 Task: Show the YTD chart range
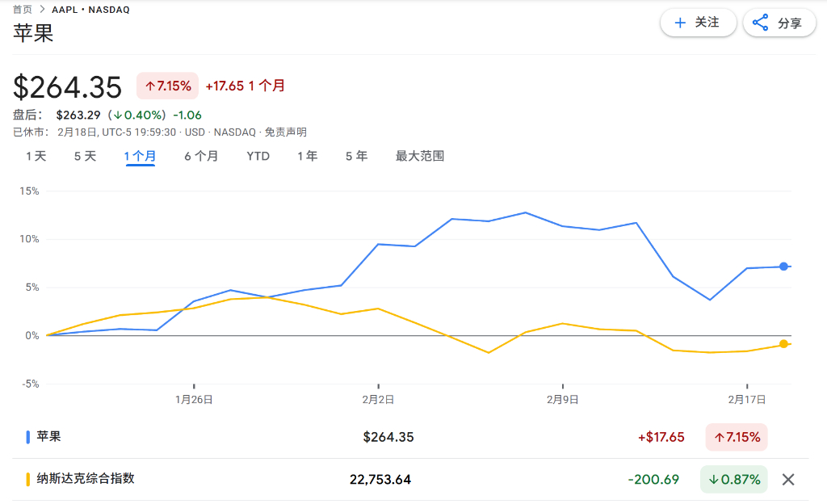coord(258,156)
